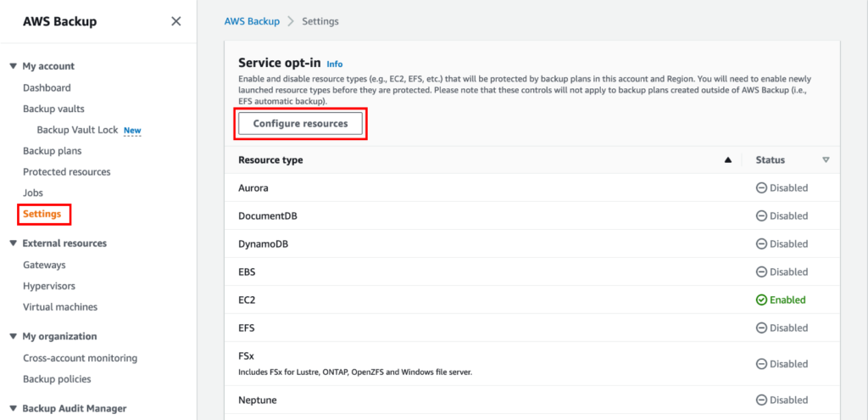The height and width of the screenshot is (420, 868).
Task: Click the Disabled status icon for DocumentDB
Action: 761,216
